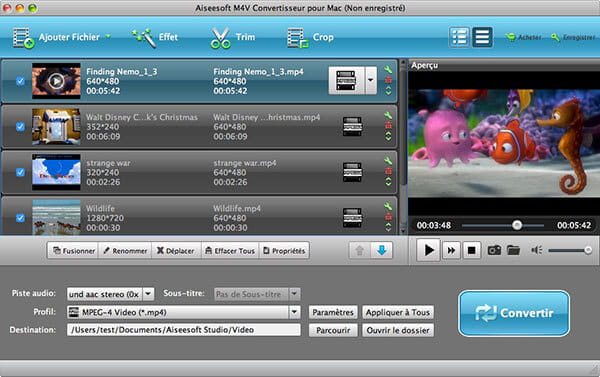Click Ouvrir le dossier button

[x=398, y=330]
